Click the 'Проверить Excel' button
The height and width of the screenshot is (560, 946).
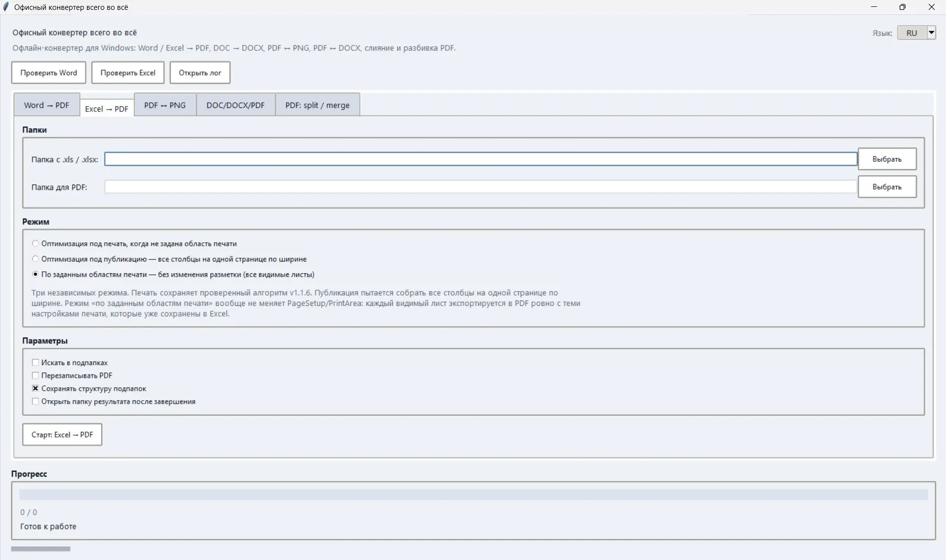pyautogui.click(x=128, y=73)
